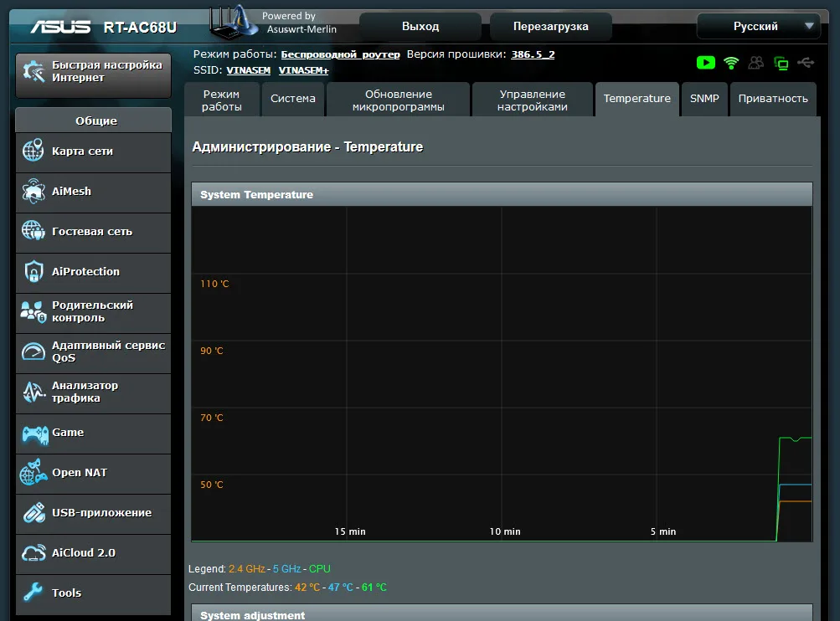Open AiMesh menu label
Screen dimensions: 840x621
click(71, 191)
